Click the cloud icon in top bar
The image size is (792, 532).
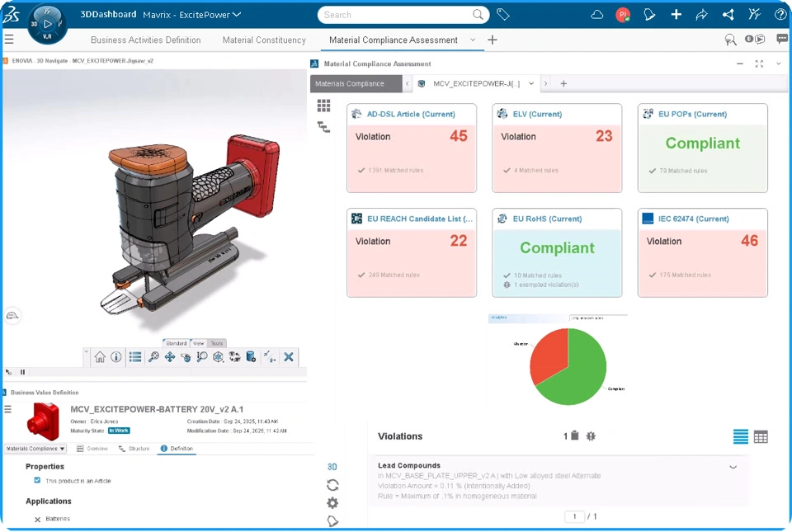[x=597, y=15]
